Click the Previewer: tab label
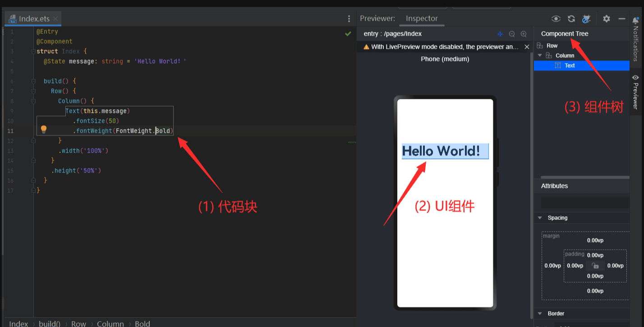The width and height of the screenshot is (644, 327). (x=377, y=19)
